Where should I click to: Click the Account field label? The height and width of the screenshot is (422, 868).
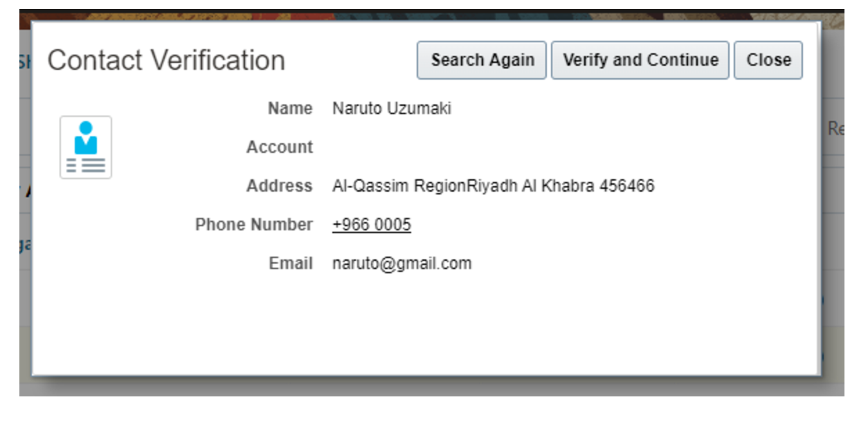280,147
